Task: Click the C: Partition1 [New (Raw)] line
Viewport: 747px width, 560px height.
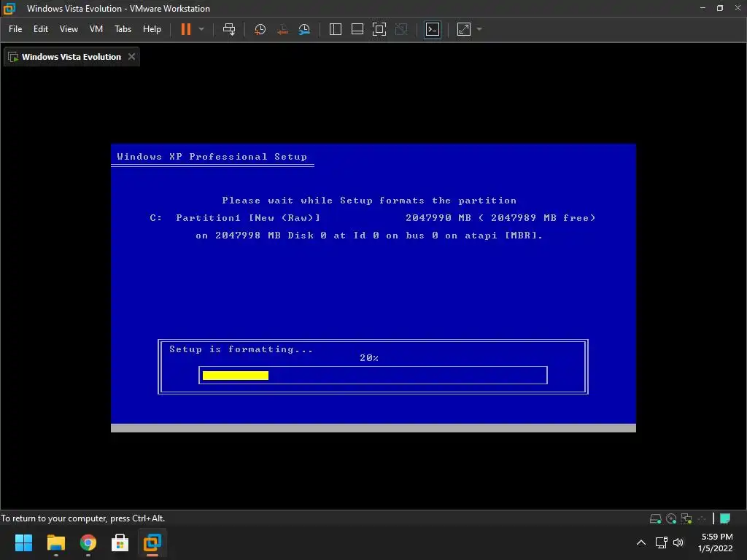Action: [x=373, y=217]
